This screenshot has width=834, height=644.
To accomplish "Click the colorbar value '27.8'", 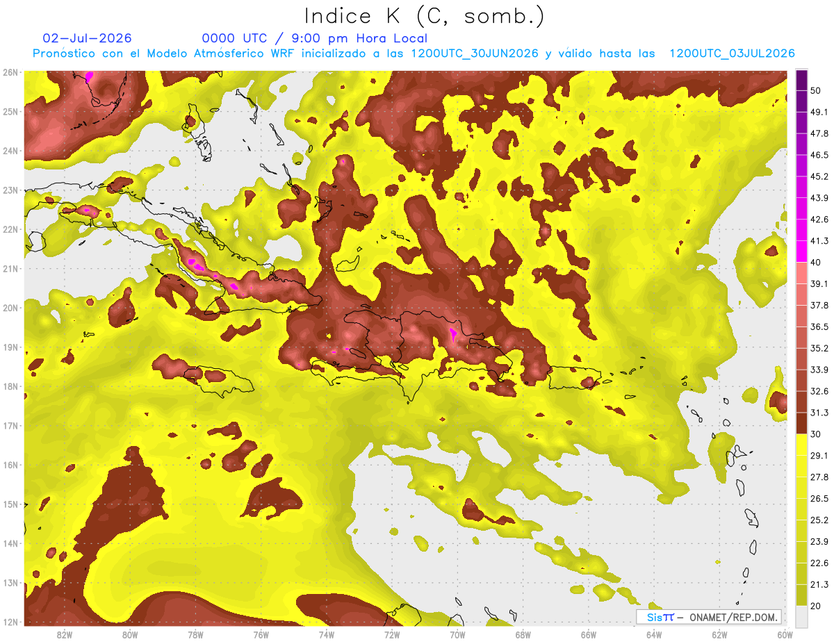I will coord(819,477).
